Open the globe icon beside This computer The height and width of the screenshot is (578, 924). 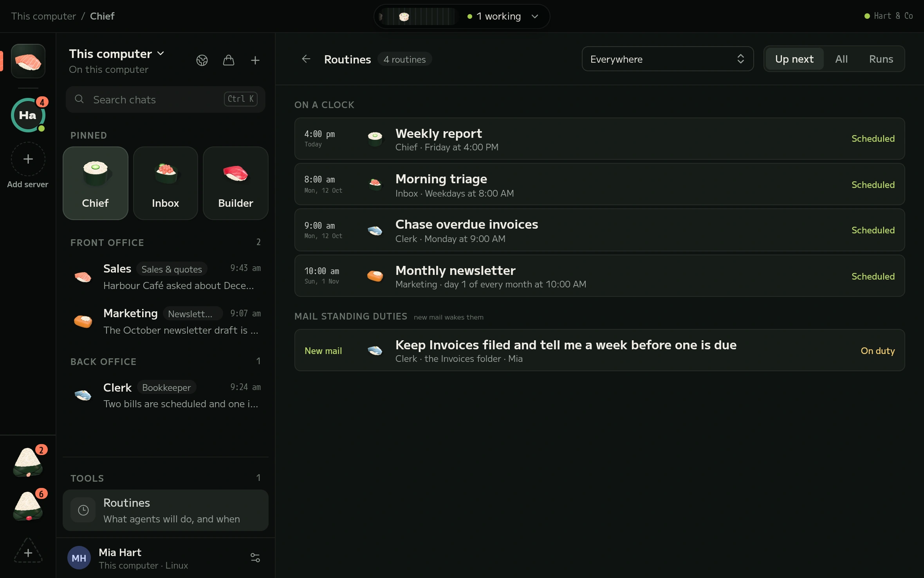click(x=202, y=60)
